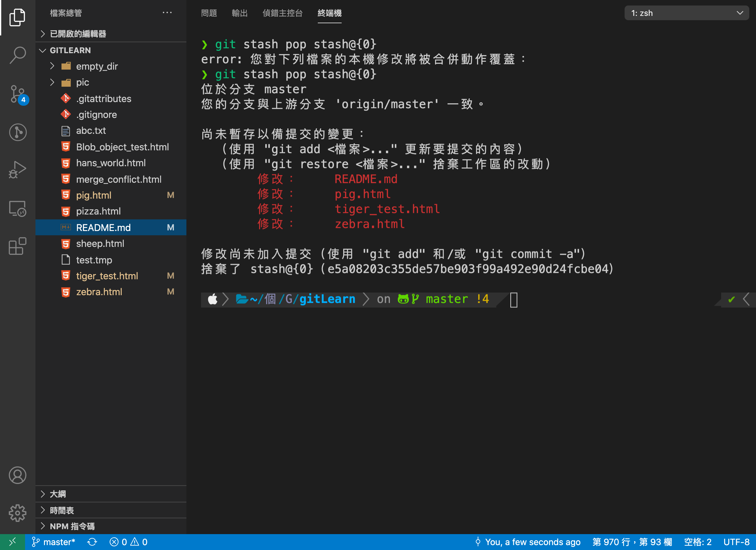Open the Run and Debug view
Image resolution: width=756 pixels, height=550 pixels.
click(17, 170)
